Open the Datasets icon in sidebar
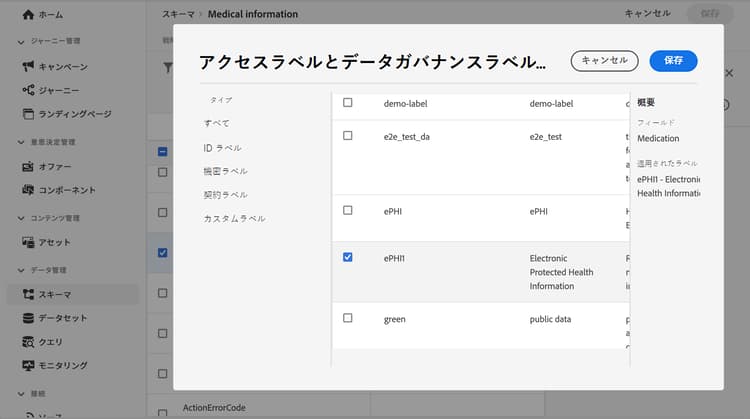The image size is (750, 419). pyautogui.click(x=28, y=318)
